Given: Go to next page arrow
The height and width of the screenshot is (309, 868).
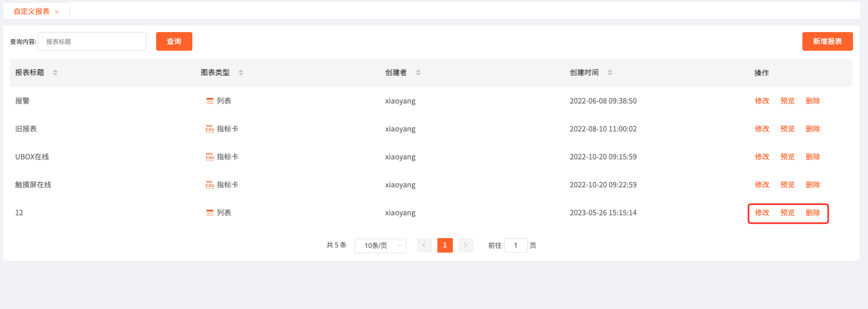Looking at the screenshot, I should (x=465, y=245).
